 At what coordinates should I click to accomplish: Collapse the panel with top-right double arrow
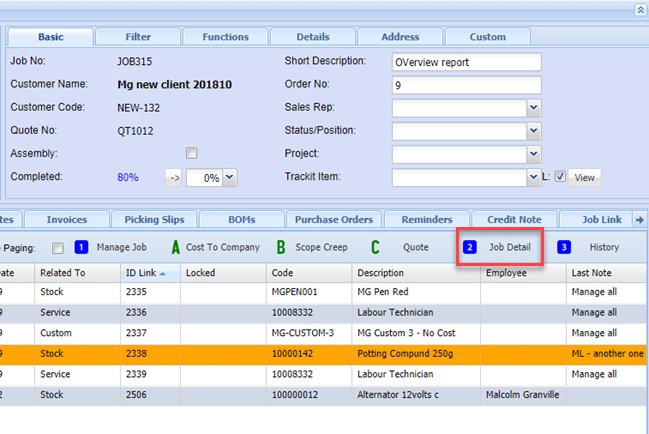(x=640, y=9)
